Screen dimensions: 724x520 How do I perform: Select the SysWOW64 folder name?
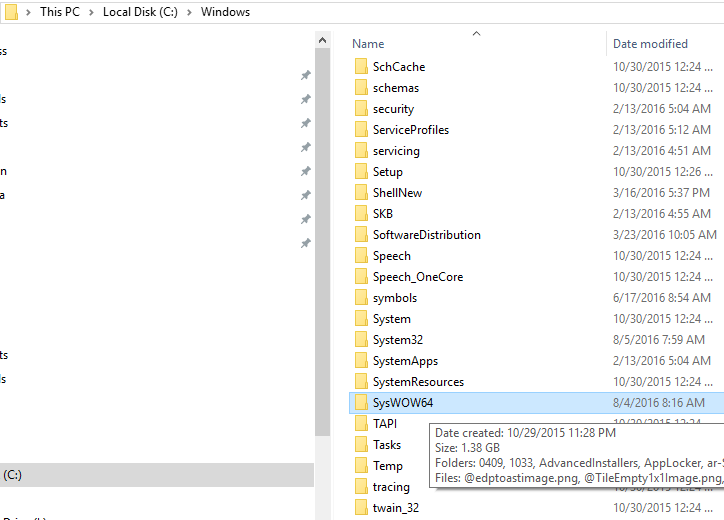coord(403,403)
